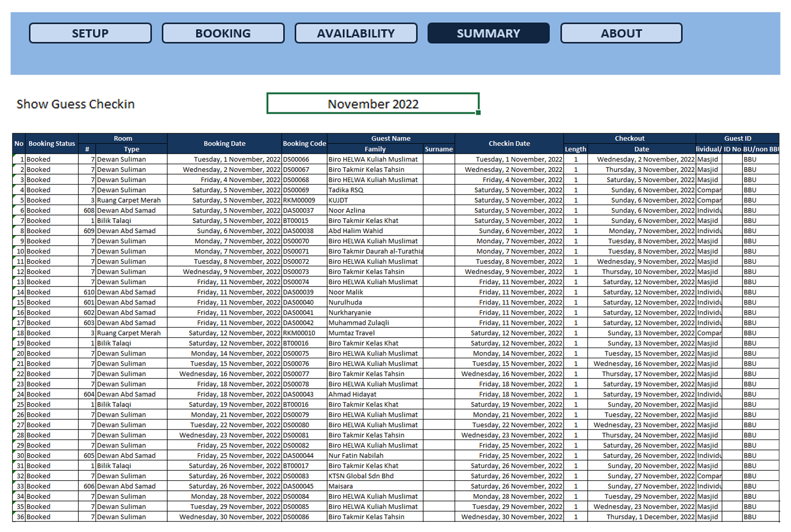Viewport: 791px width, 532px height.
Task: Select guest name Nurkharyanie
Action: pos(375,312)
